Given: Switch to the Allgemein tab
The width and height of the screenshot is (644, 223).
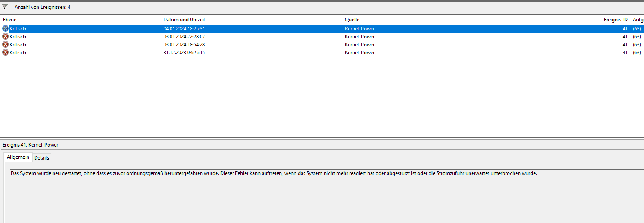Looking at the screenshot, I should (x=18, y=157).
